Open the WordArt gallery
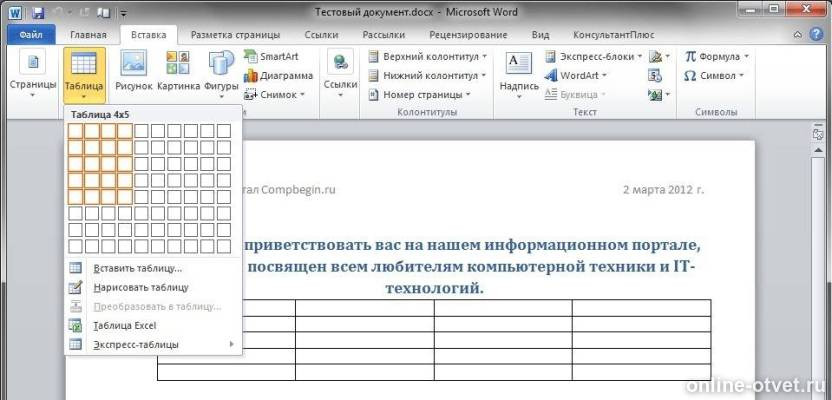 pyautogui.click(x=576, y=75)
